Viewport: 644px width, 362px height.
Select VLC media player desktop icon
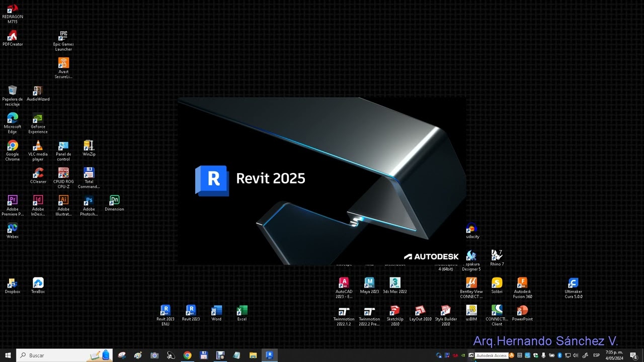[x=38, y=151]
